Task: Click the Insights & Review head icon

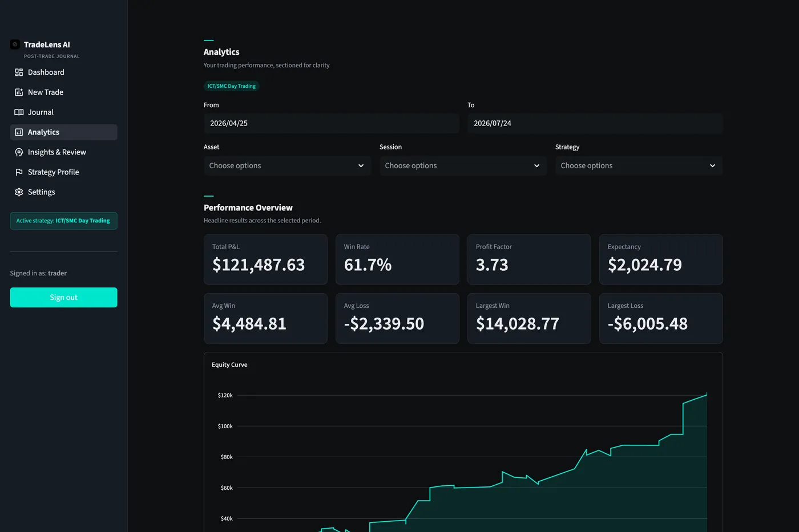Action: point(19,152)
